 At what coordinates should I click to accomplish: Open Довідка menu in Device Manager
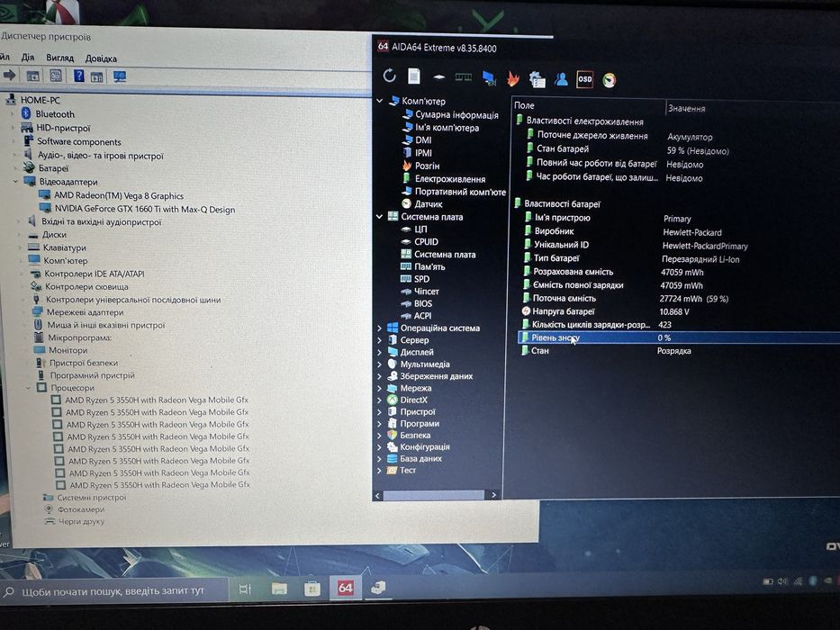click(101, 58)
